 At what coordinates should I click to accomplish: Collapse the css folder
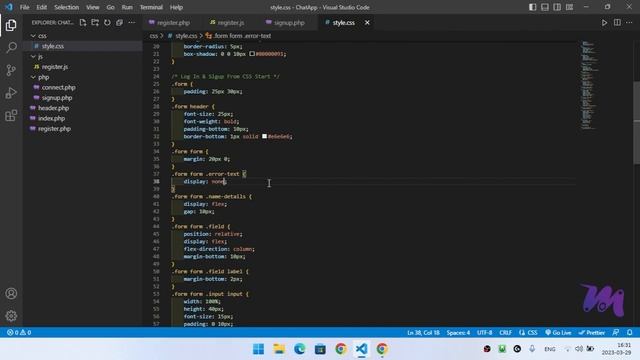pyautogui.click(x=42, y=36)
